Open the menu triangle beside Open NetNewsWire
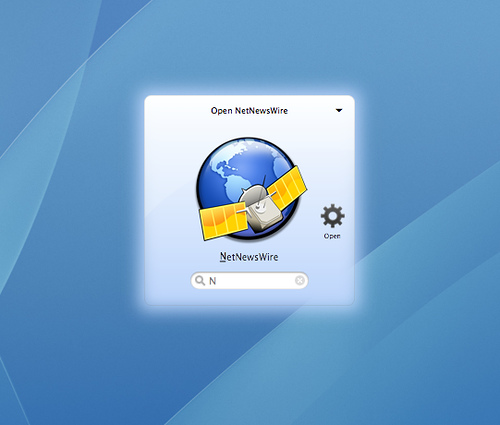Viewport: 500px width, 425px height. point(339,110)
